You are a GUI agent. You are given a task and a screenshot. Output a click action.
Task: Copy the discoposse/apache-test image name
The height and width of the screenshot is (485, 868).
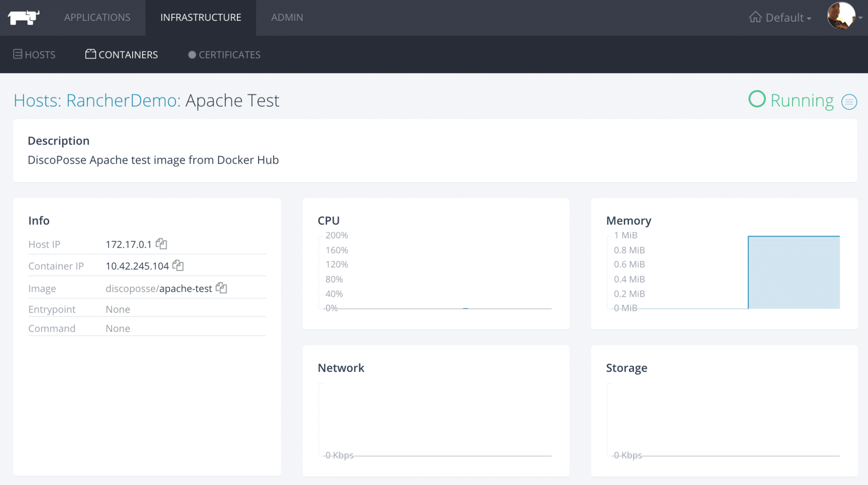click(x=221, y=288)
